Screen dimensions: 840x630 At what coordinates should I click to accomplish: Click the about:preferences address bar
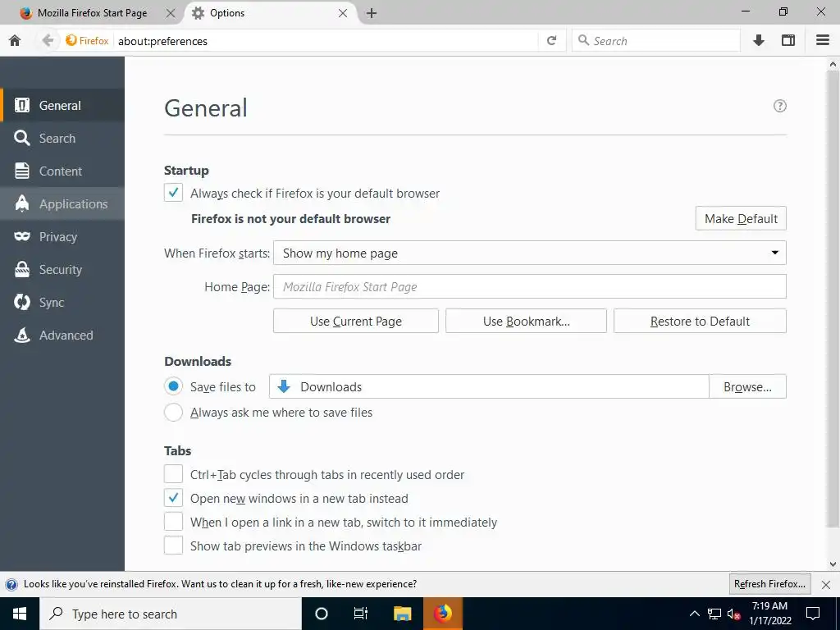pyautogui.click(x=326, y=41)
